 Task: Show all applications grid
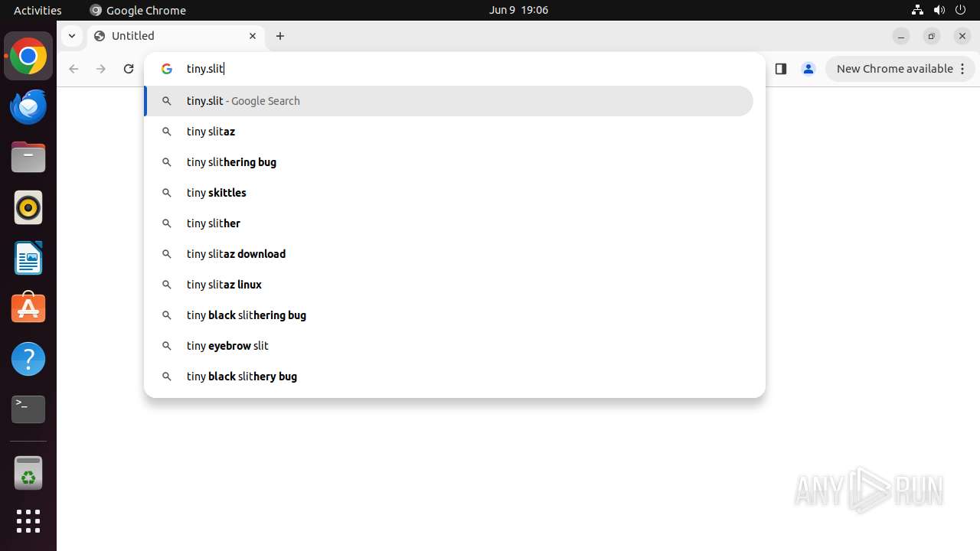28,521
